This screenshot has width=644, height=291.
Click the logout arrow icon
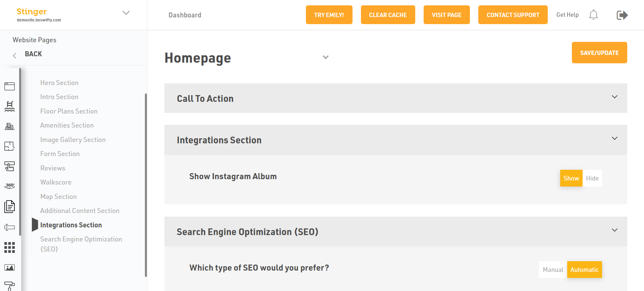point(622,15)
